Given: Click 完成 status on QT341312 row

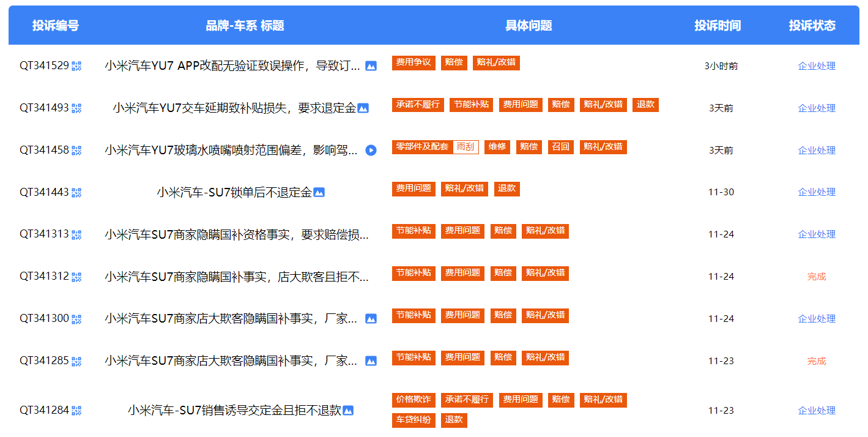Looking at the screenshot, I should [x=816, y=277].
